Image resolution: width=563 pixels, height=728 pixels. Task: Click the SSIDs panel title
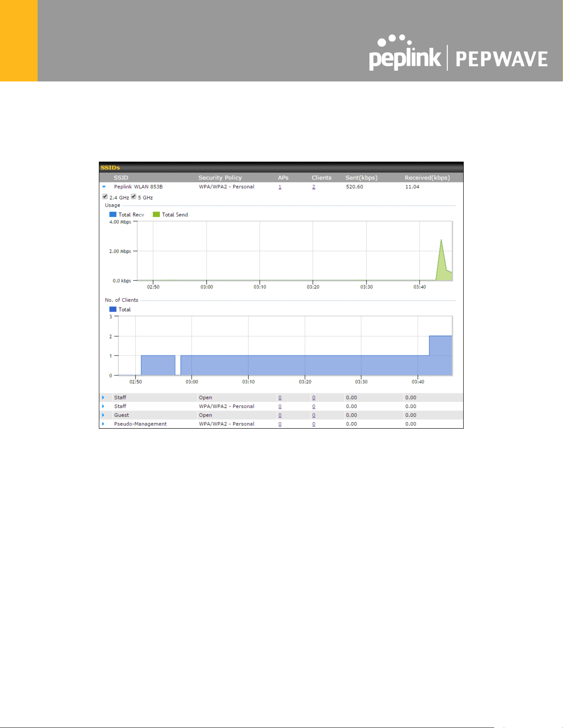pos(110,167)
